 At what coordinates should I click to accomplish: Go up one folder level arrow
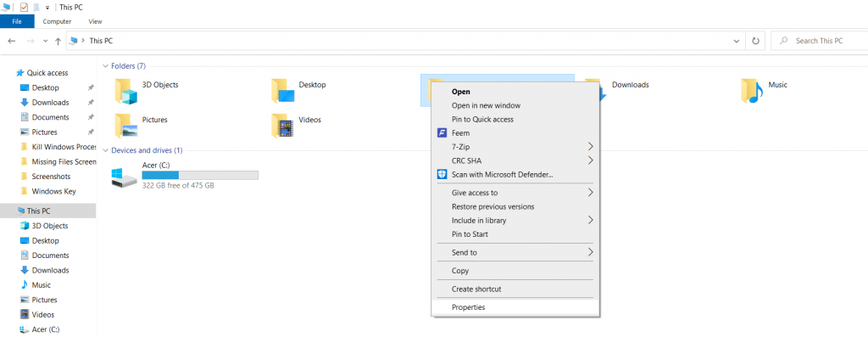58,41
